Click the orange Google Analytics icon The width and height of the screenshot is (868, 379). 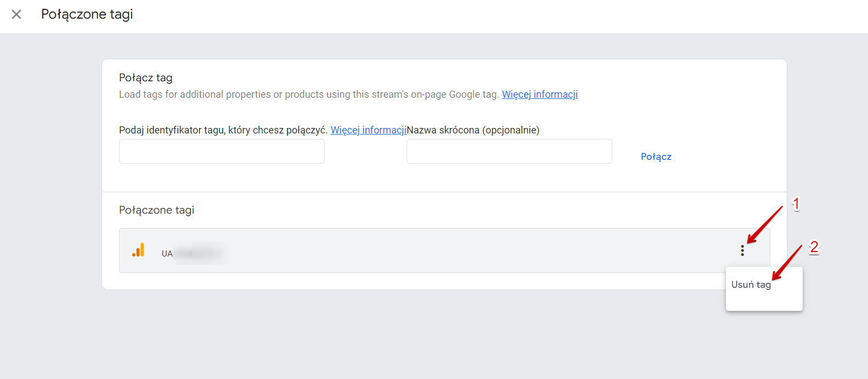(138, 250)
